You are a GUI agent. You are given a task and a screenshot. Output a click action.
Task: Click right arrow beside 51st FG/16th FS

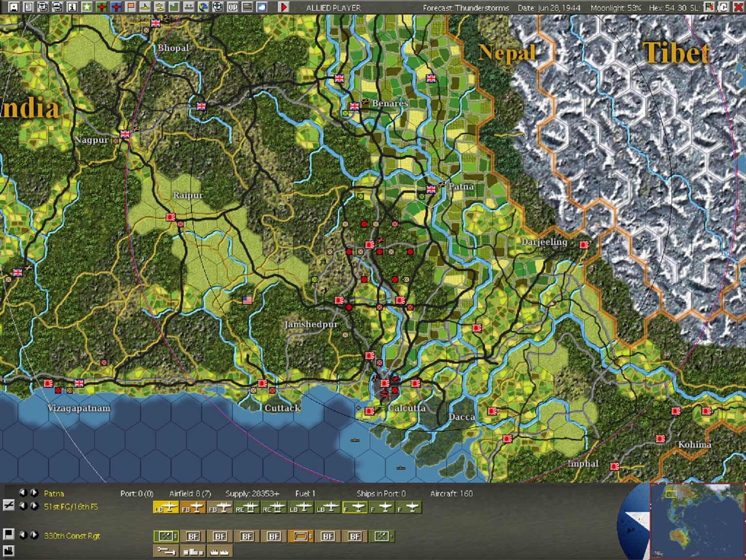click(34, 506)
